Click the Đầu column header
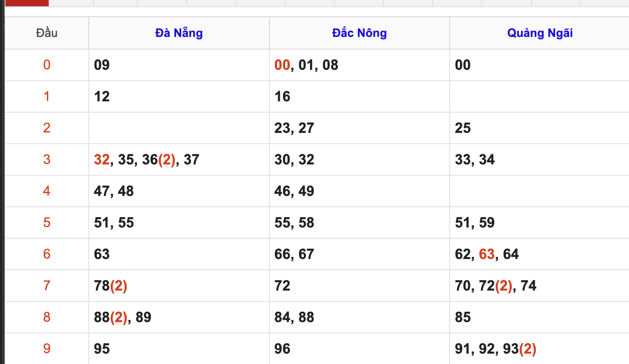The image size is (629, 364). point(47,33)
